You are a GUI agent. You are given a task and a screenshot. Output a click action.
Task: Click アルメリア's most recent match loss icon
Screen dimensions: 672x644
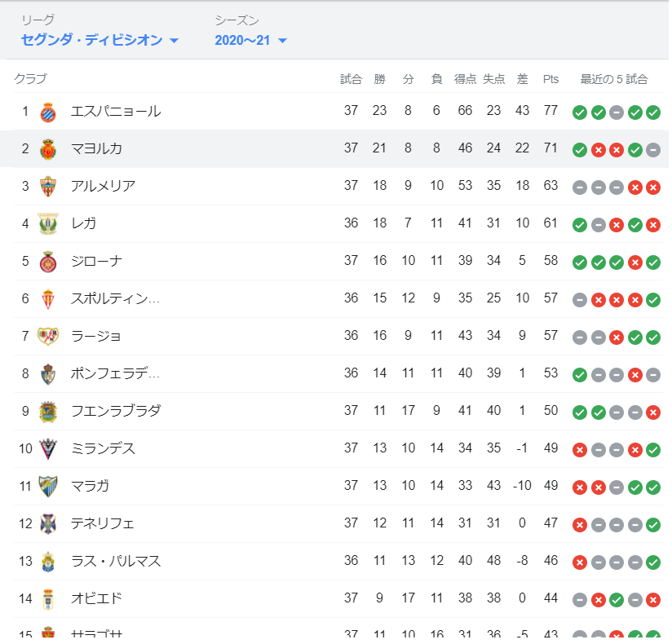[652, 187]
